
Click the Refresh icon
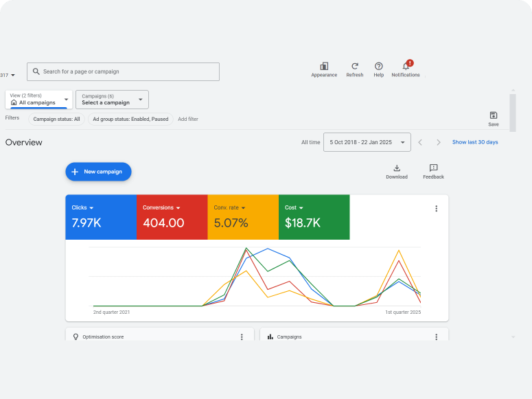tap(355, 66)
